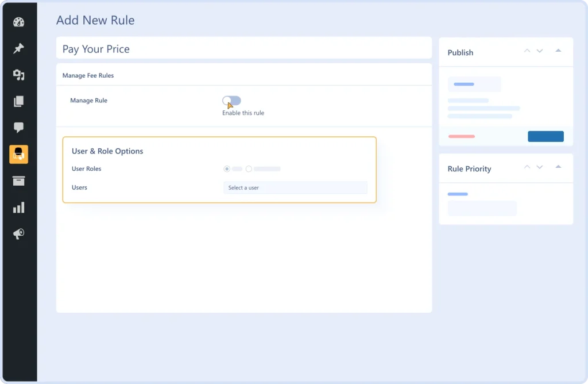The width and height of the screenshot is (588, 384).
Task: Click the red delete link in Publish panel
Action: click(x=462, y=136)
